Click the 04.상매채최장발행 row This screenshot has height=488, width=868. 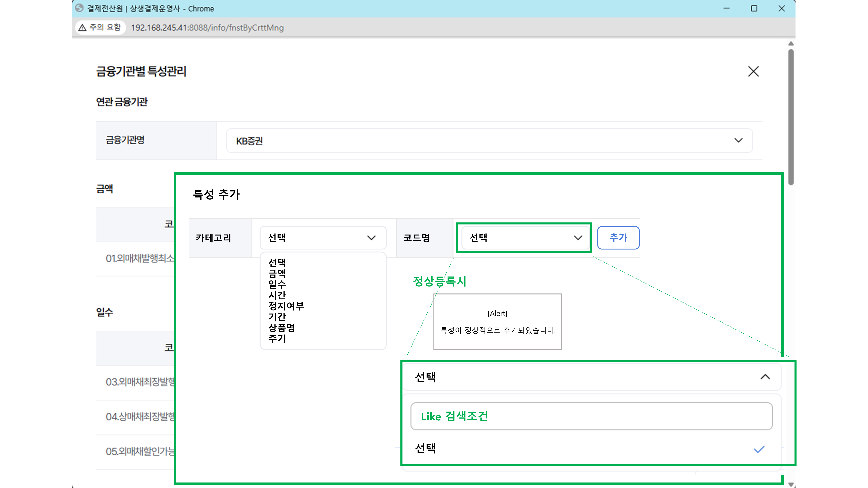[135, 417]
